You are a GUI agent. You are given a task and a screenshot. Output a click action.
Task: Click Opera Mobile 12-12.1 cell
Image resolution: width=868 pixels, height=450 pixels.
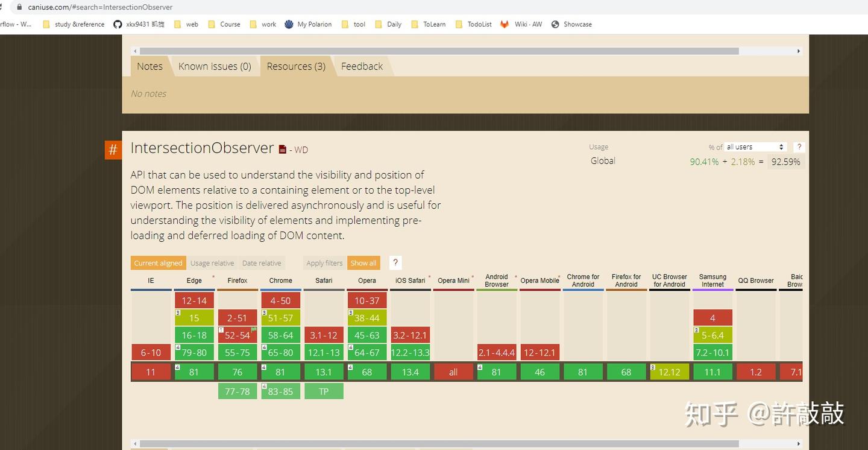(540, 352)
